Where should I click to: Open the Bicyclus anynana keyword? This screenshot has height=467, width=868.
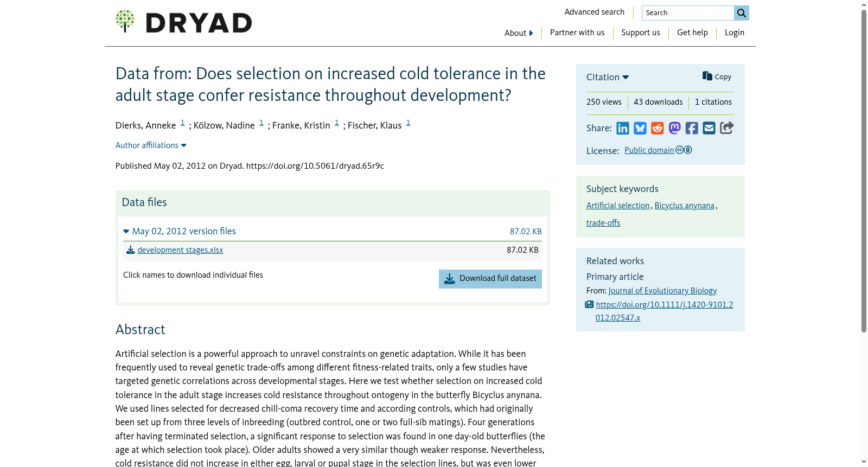pyautogui.click(x=685, y=206)
